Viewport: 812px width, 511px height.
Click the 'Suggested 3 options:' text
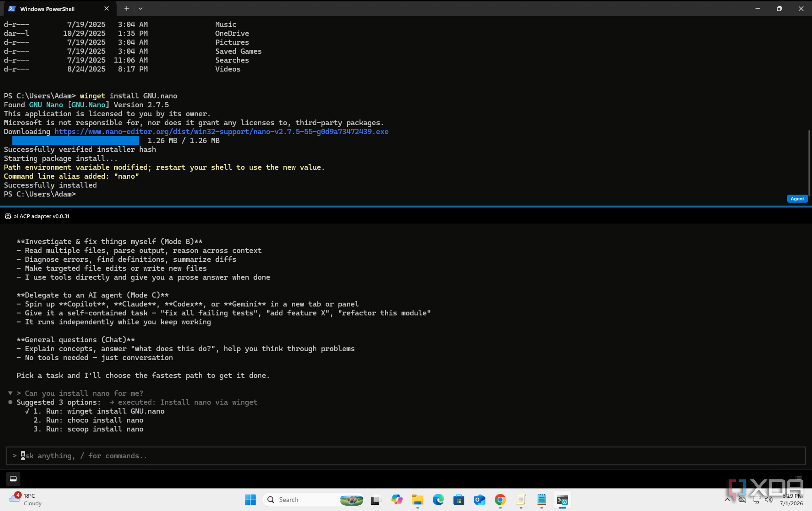[59, 402]
